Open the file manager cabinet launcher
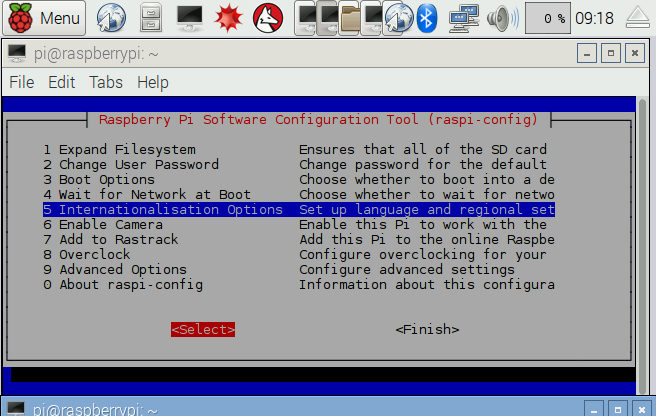 [151, 18]
